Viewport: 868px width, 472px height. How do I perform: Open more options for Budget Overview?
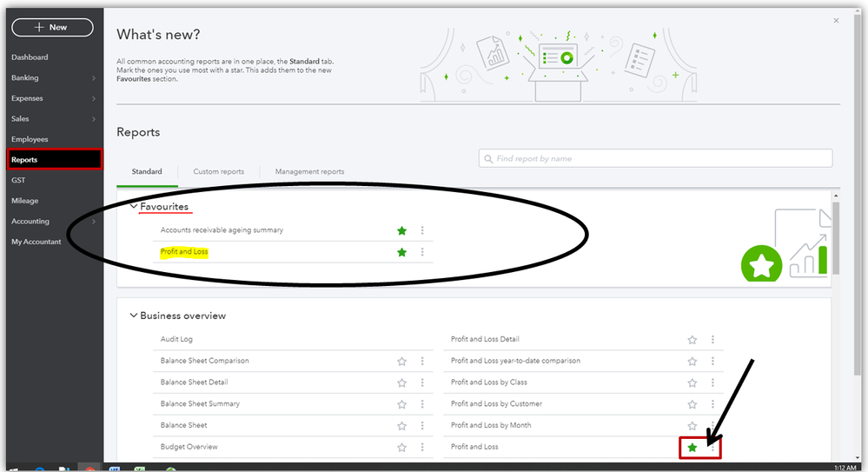[422, 447]
